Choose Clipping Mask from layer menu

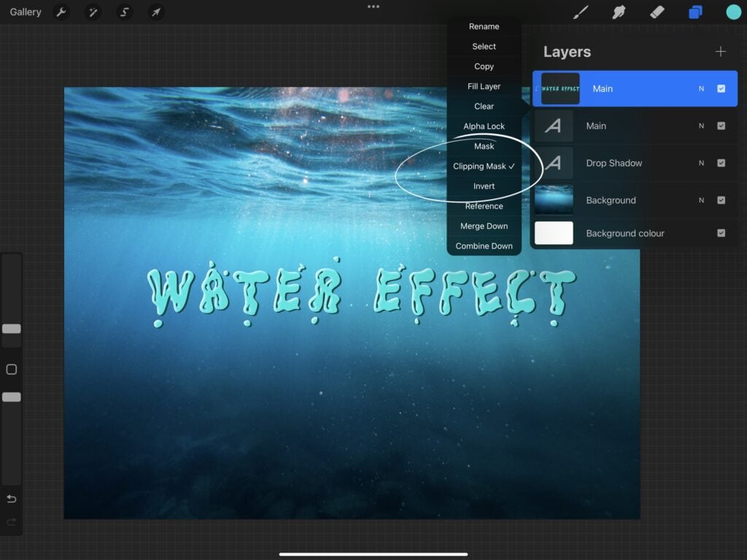[x=484, y=166]
